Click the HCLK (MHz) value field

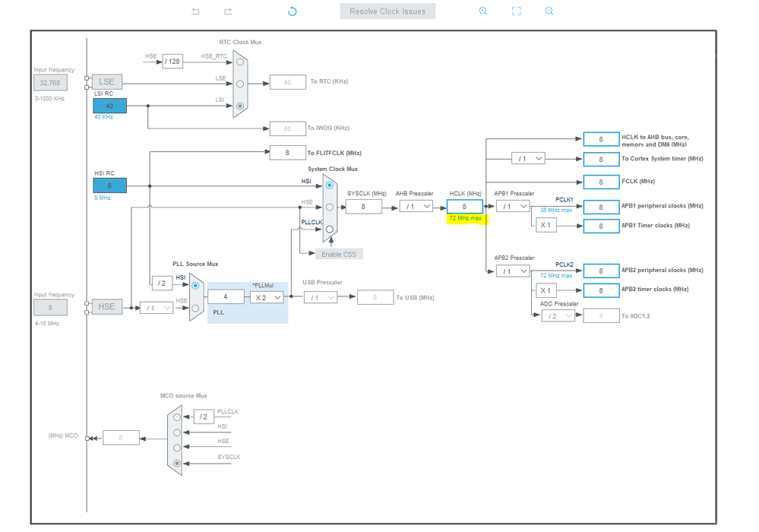point(465,207)
